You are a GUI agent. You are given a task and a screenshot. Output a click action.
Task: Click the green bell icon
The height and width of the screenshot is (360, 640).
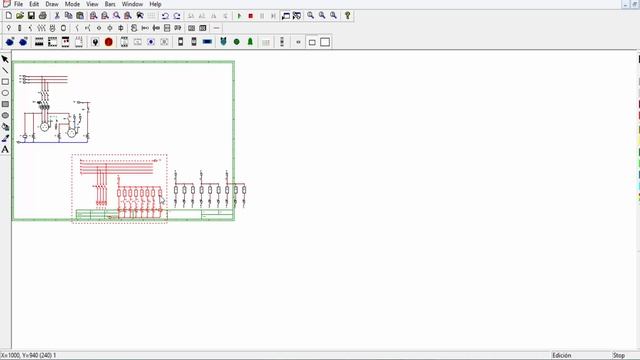click(250, 42)
